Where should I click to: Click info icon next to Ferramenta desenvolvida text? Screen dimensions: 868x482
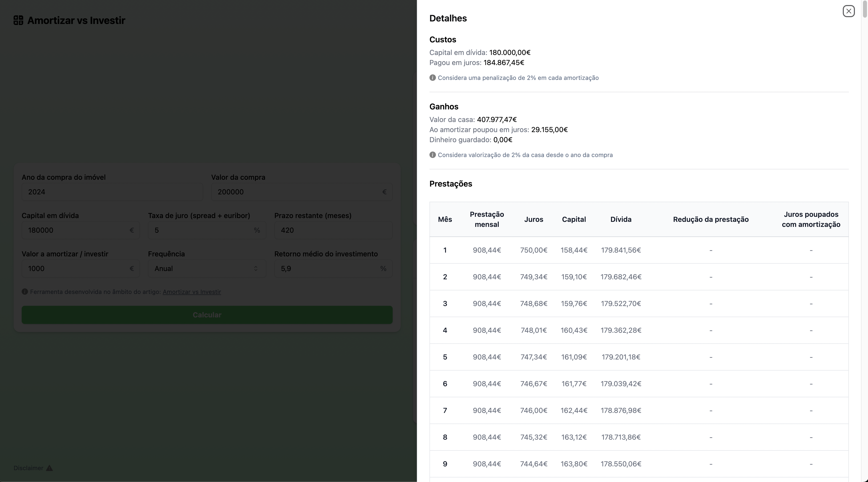(25, 292)
